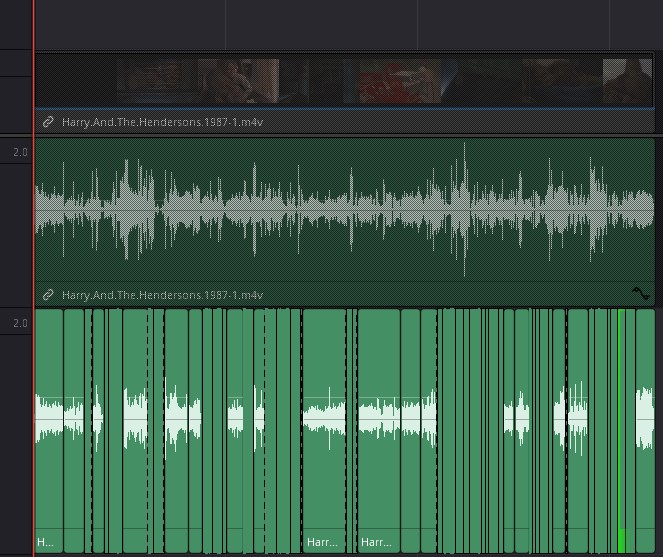
Task: Select the Harry.And.The.Hendersons video clip name label
Action: tap(162, 122)
